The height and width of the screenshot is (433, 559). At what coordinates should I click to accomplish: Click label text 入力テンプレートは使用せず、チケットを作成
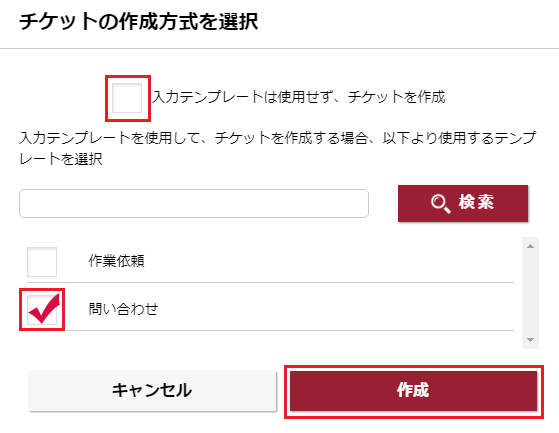[299, 97]
